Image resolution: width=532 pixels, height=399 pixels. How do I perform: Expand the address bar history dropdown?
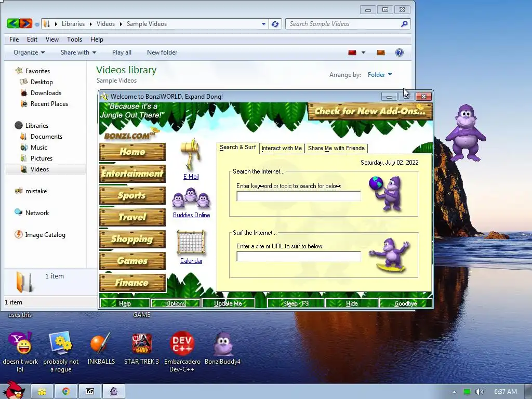coord(263,24)
